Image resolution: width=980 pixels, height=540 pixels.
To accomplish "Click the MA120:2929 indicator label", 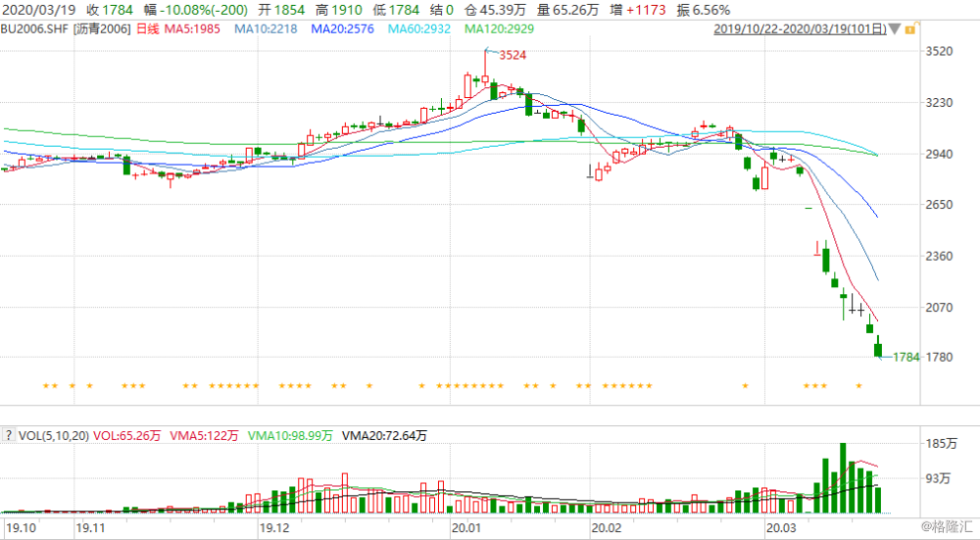I will tap(500, 28).
